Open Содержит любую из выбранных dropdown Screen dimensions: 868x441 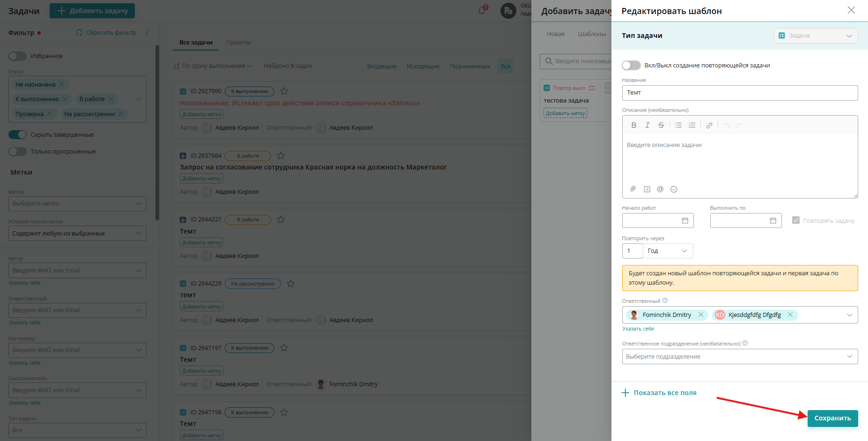77,234
